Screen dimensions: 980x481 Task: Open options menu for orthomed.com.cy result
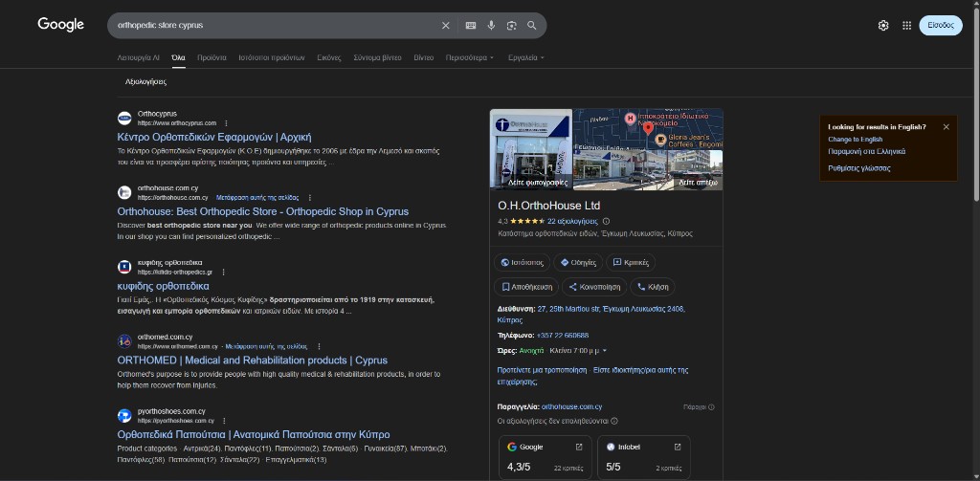click(319, 346)
